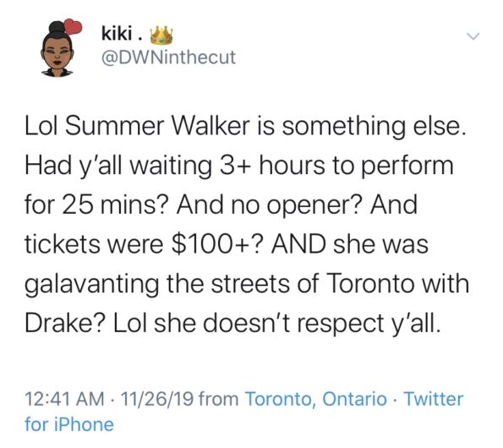The width and height of the screenshot is (503, 448).
Task: Click the word from before the location
Action: point(219,399)
